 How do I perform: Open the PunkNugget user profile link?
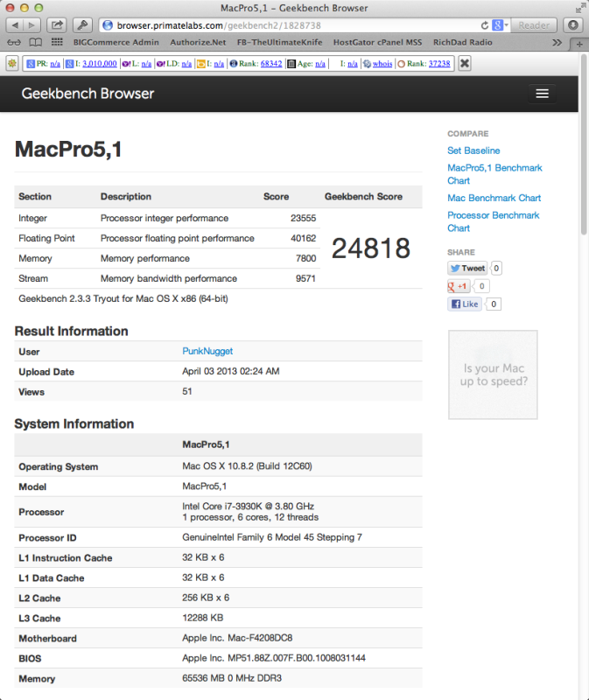coord(207,352)
